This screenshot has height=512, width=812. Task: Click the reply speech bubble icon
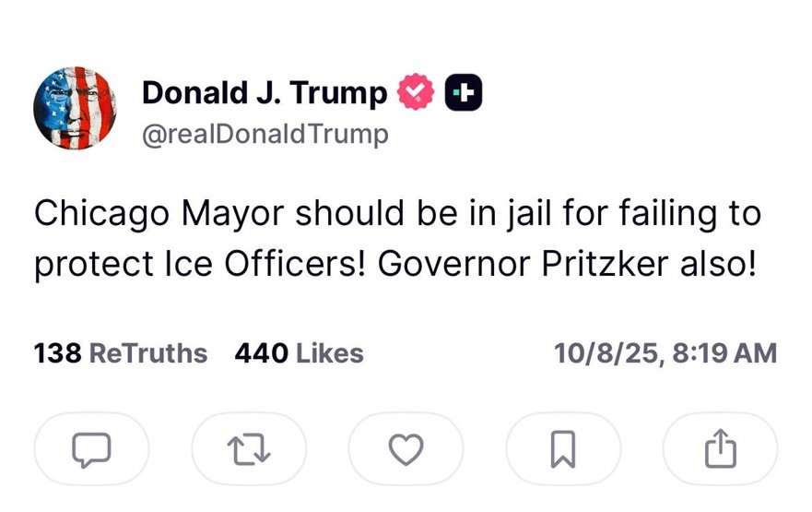pyautogui.click(x=91, y=449)
